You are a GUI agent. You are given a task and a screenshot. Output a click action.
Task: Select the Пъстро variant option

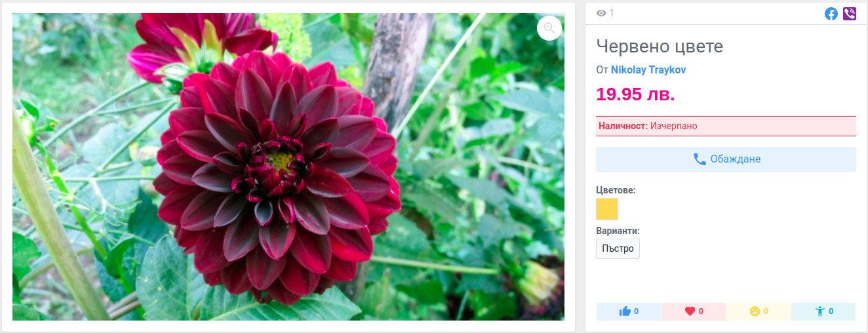coord(618,249)
